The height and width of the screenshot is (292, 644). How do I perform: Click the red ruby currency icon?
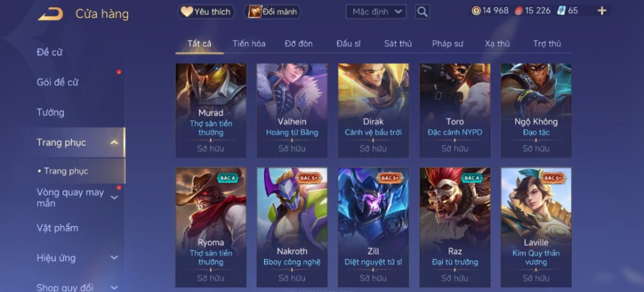(x=519, y=11)
